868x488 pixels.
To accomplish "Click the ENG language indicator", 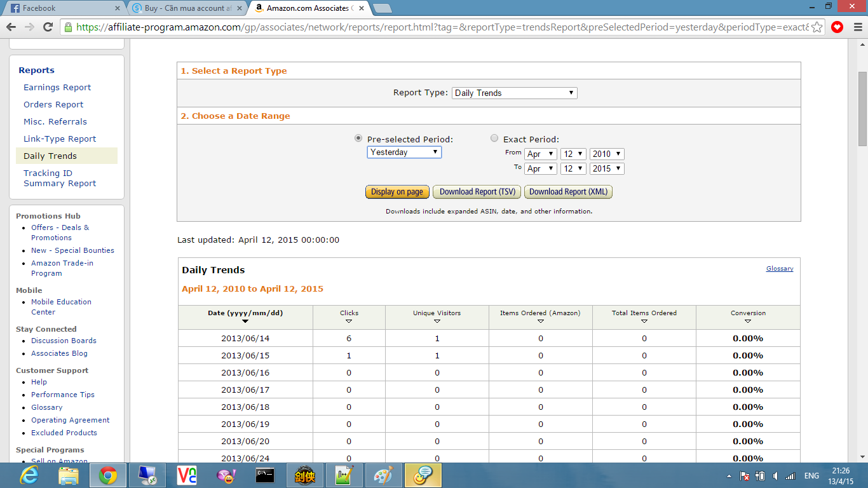I will coord(811,475).
